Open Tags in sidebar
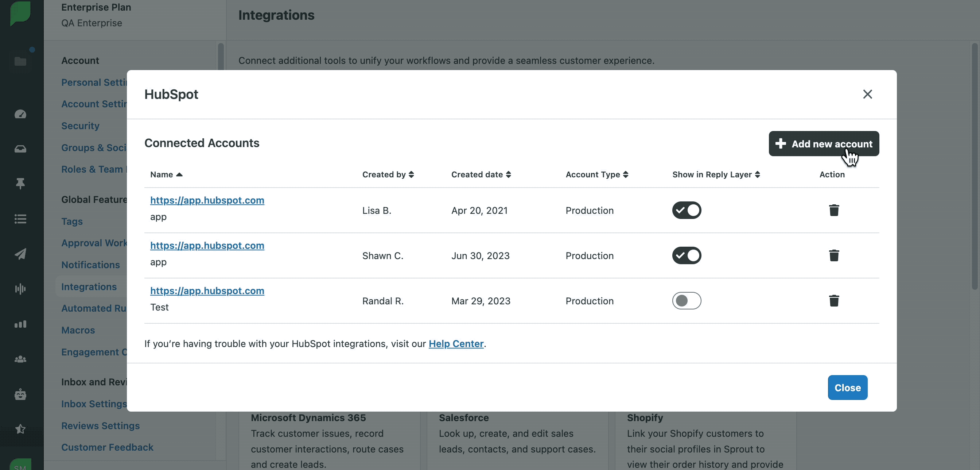Image resolution: width=980 pixels, height=470 pixels. coord(72,221)
